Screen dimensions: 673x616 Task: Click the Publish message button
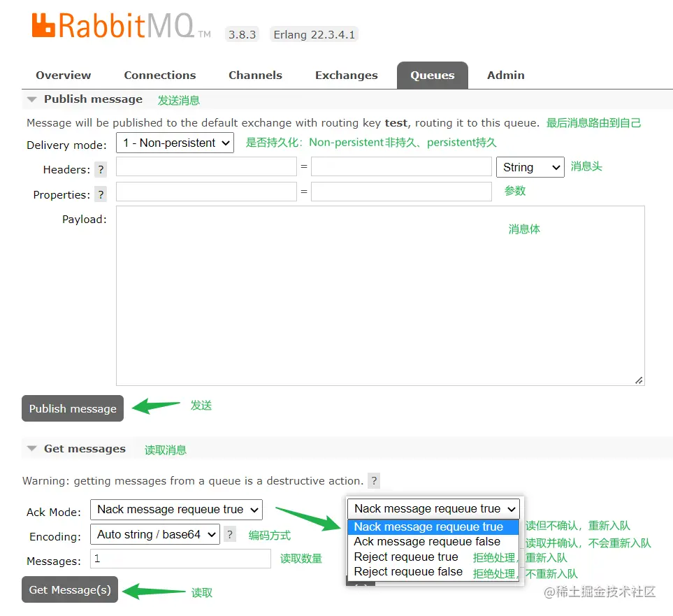73,408
